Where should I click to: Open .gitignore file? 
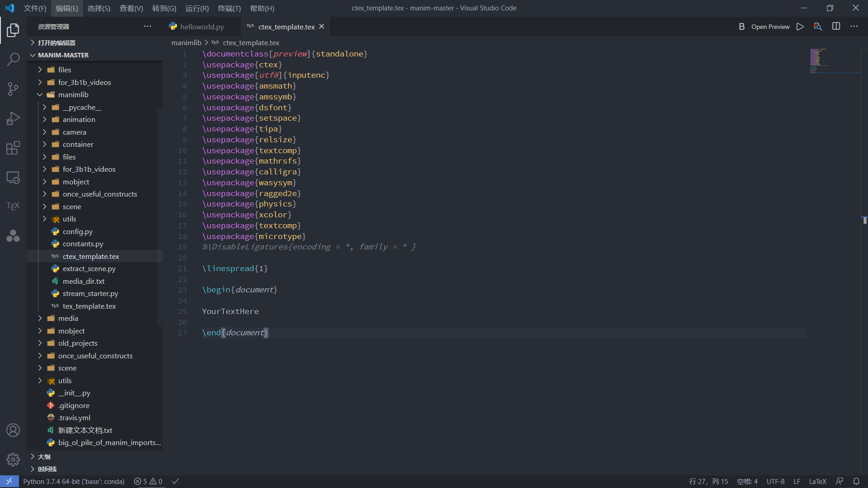coord(95,406)
